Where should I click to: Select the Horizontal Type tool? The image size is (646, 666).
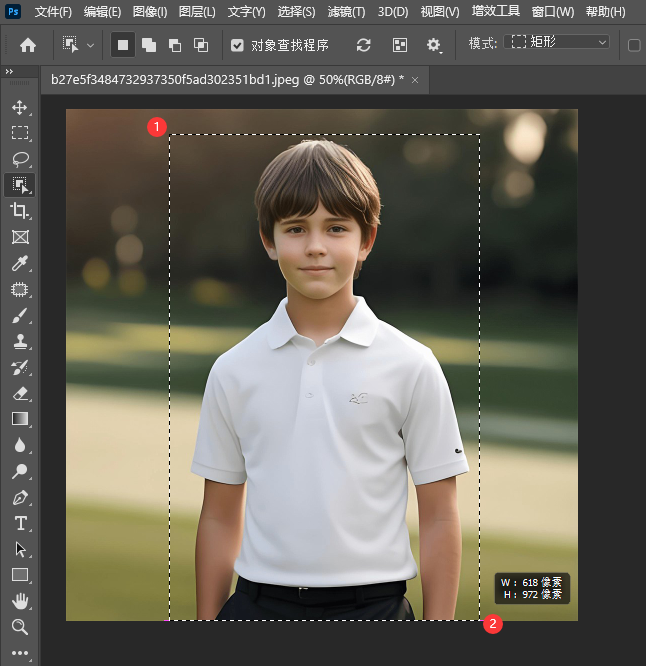point(19,523)
